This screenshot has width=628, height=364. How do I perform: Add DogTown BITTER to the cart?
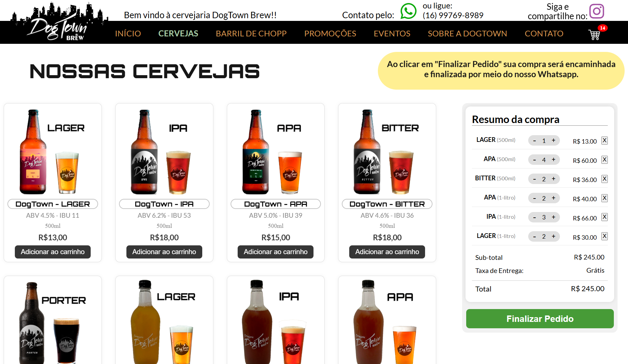(x=387, y=252)
